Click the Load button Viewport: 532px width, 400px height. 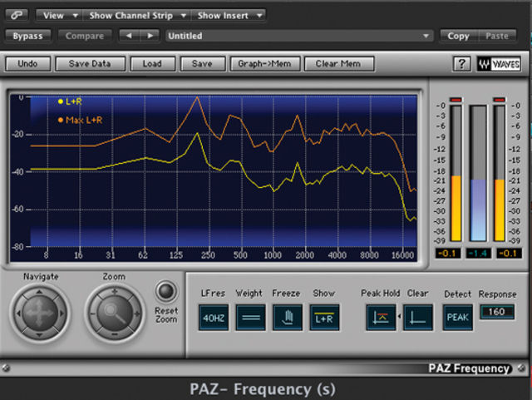[x=152, y=64]
